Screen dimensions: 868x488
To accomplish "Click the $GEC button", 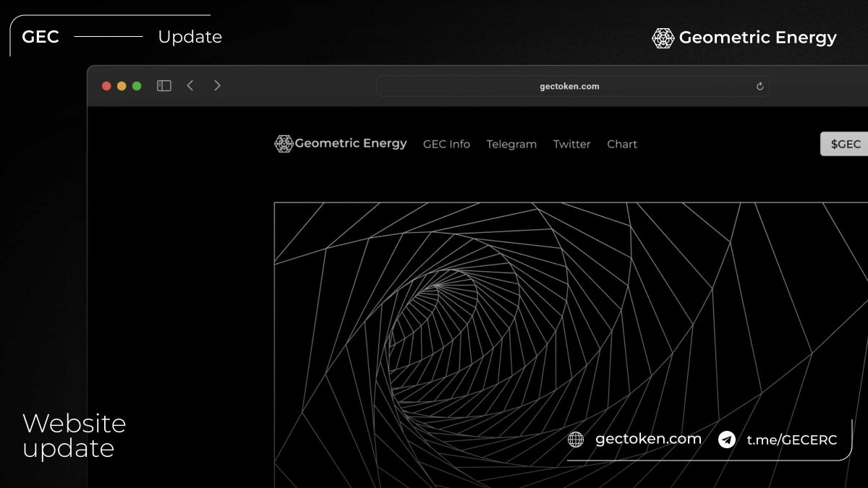I will click(845, 144).
